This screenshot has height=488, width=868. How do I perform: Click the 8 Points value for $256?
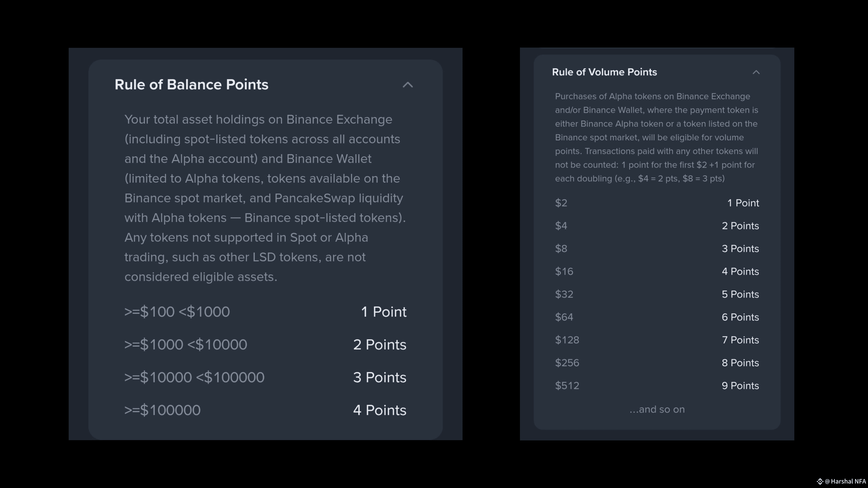click(740, 363)
